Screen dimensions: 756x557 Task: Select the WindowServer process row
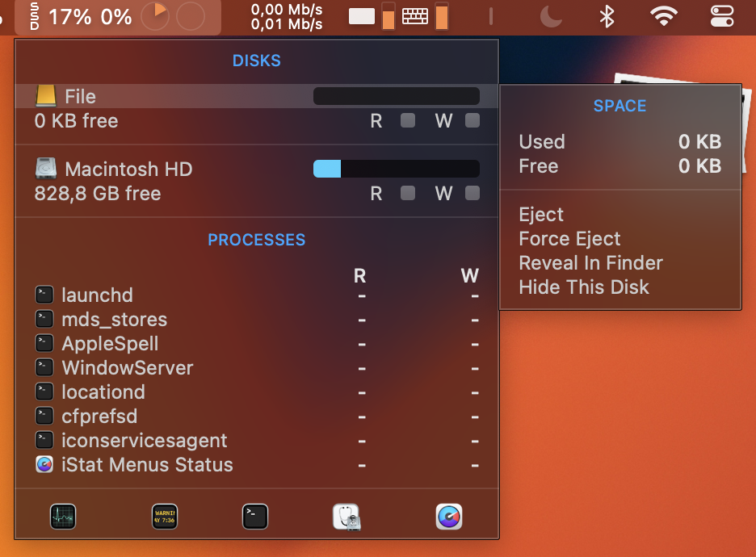tap(257, 367)
